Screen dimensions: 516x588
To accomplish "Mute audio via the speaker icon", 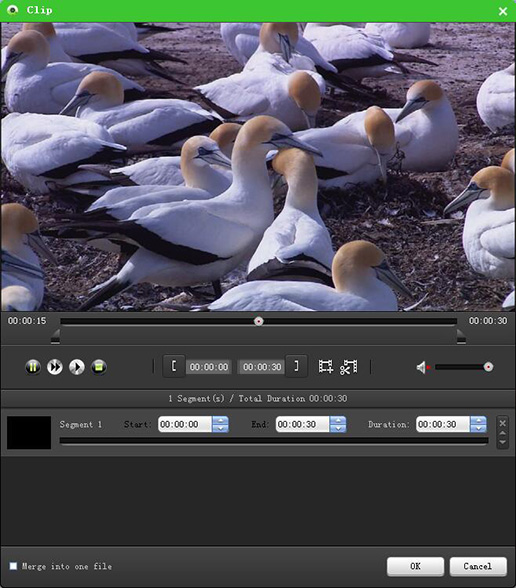I will click(422, 368).
